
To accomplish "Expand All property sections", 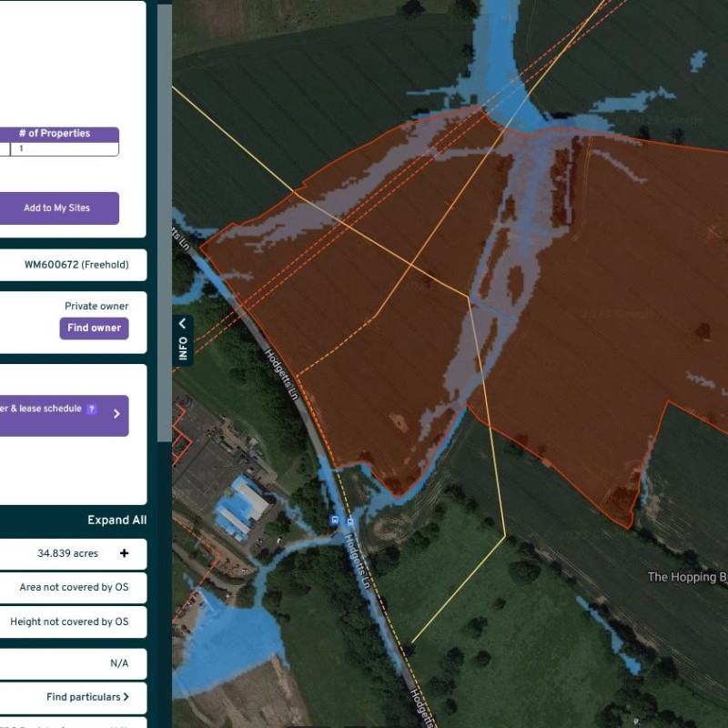I will point(116,521).
